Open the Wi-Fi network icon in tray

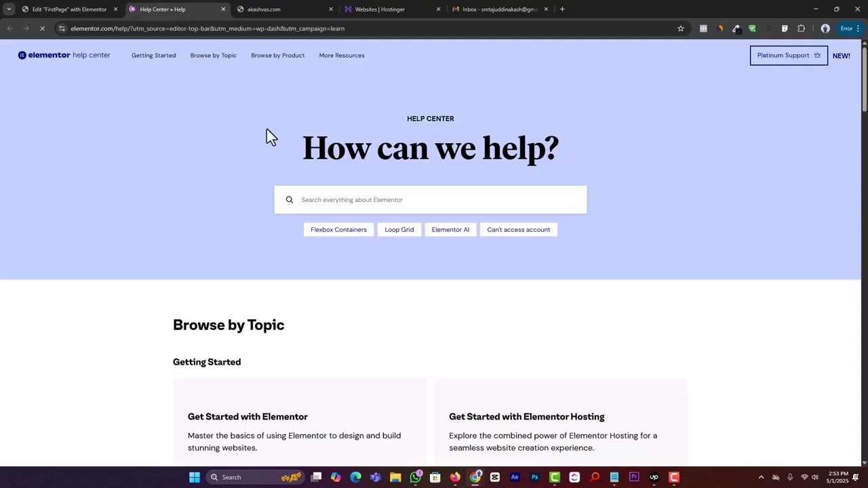point(804,477)
